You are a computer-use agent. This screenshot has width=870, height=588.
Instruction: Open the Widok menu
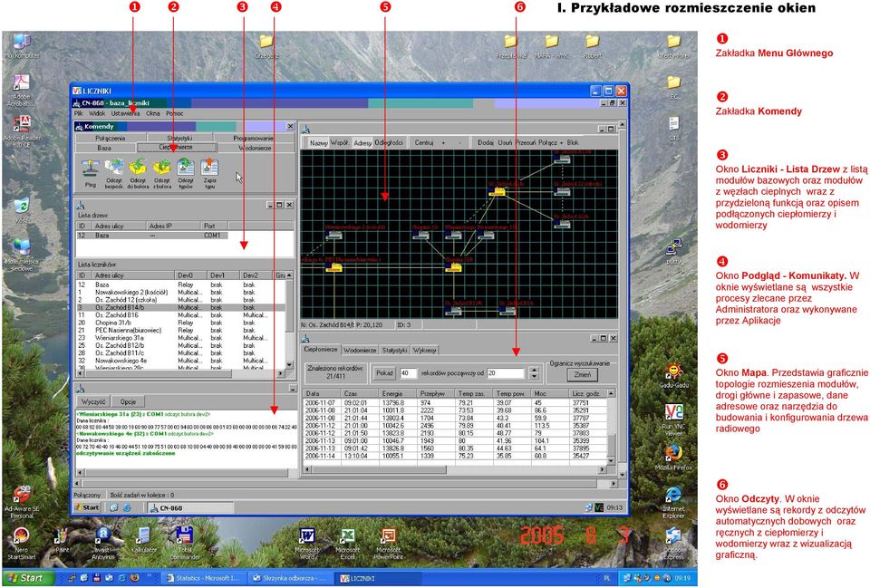tap(97, 114)
